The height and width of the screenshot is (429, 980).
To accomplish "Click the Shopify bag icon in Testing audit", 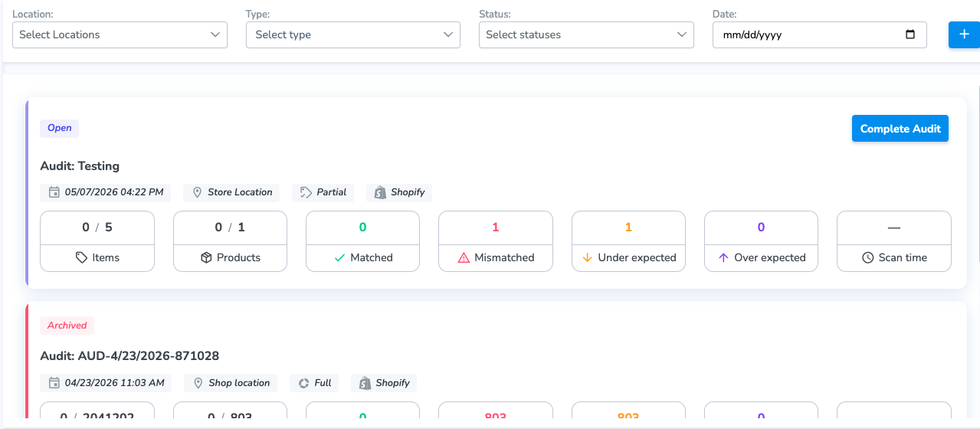I will point(380,192).
